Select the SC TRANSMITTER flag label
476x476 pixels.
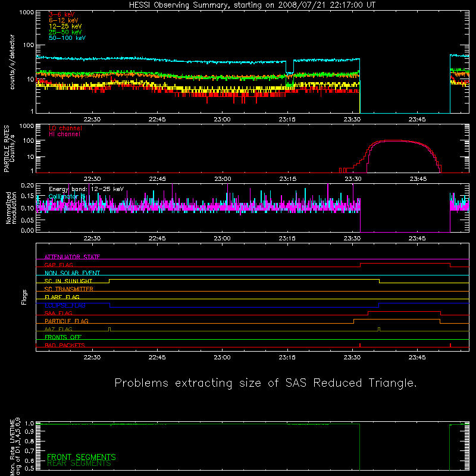coord(68,289)
